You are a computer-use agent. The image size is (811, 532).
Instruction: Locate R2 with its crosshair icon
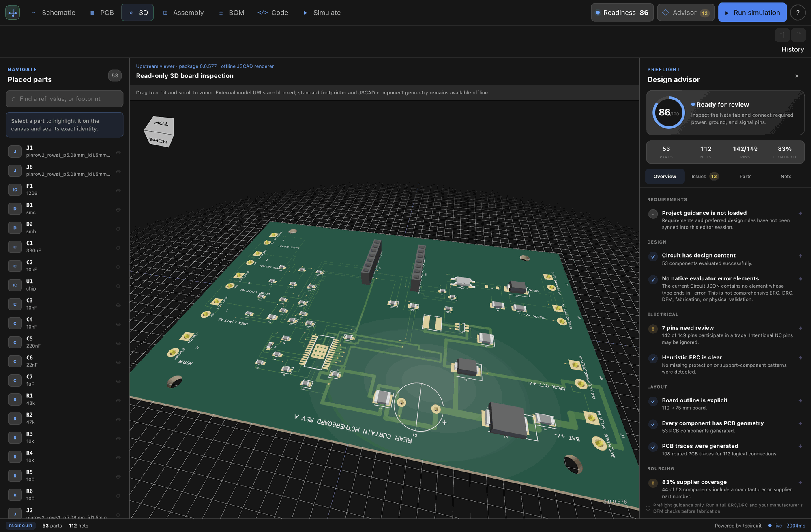[x=118, y=419]
